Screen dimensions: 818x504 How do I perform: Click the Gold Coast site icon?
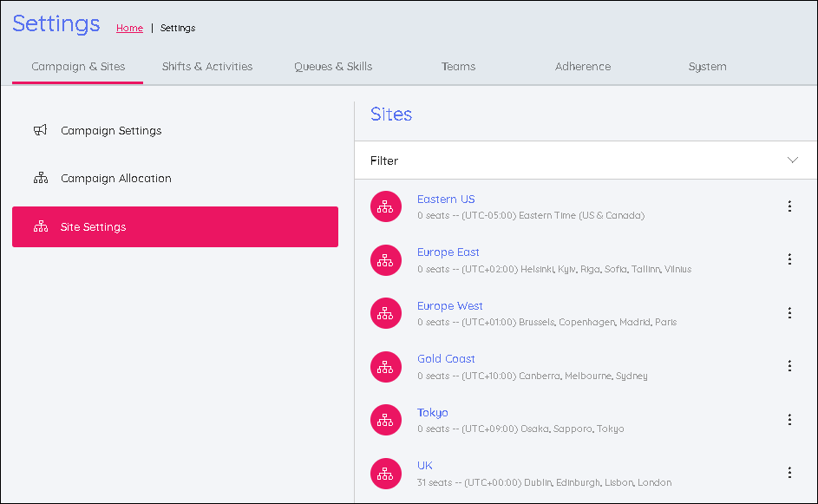[386, 367]
